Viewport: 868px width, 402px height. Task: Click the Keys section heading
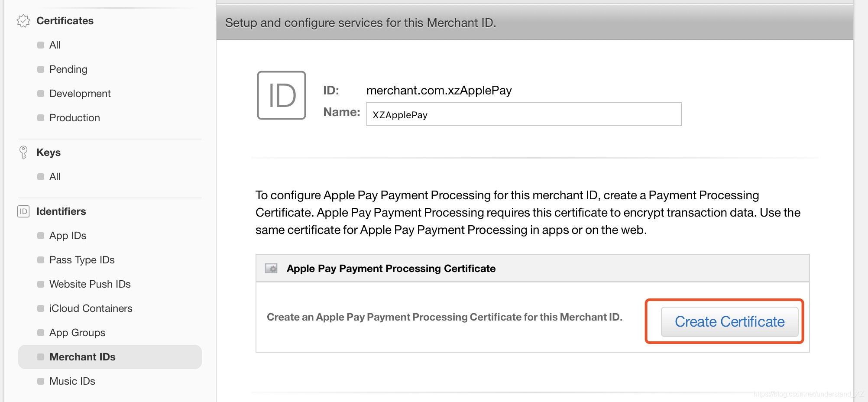[x=49, y=152]
